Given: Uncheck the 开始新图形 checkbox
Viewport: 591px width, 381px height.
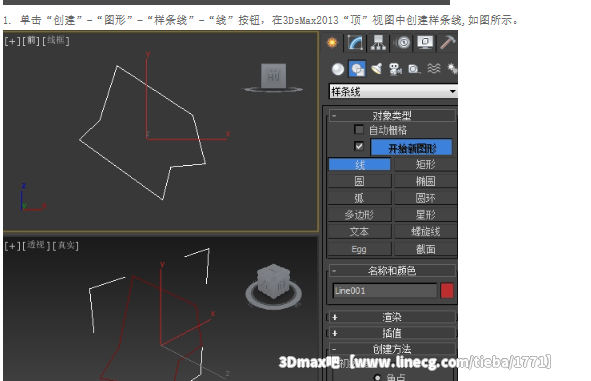Looking at the screenshot, I should click(359, 147).
